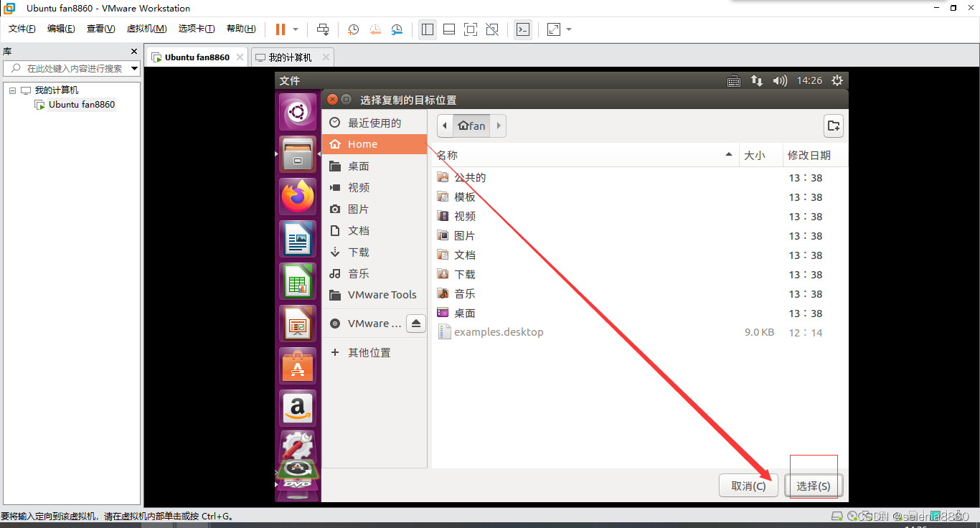
Task: Select 下载 in the dialog sidebar
Action: 374,252
